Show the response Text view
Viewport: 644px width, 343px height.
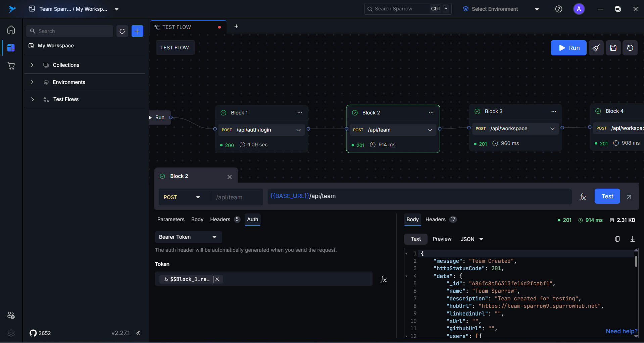pos(416,239)
